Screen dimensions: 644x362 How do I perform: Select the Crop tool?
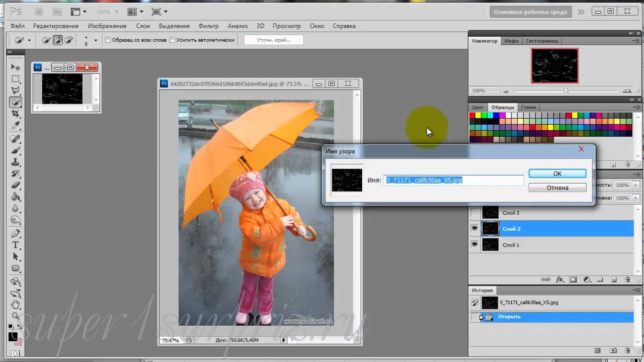click(x=16, y=114)
